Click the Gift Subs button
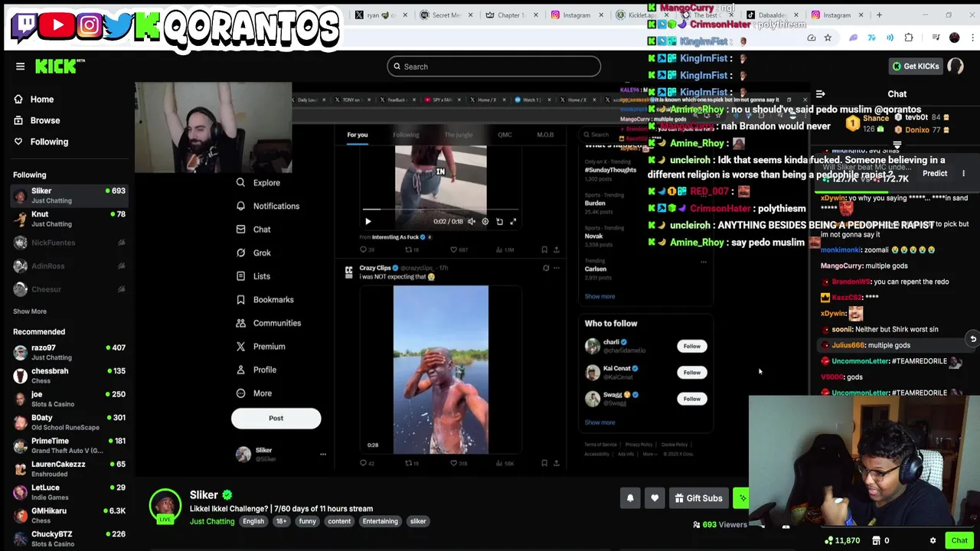 (x=698, y=498)
